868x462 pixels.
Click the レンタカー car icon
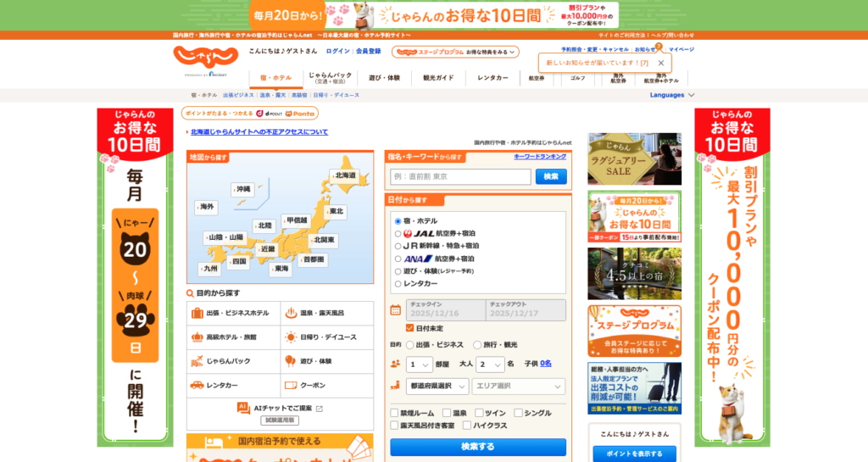click(197, 385)
